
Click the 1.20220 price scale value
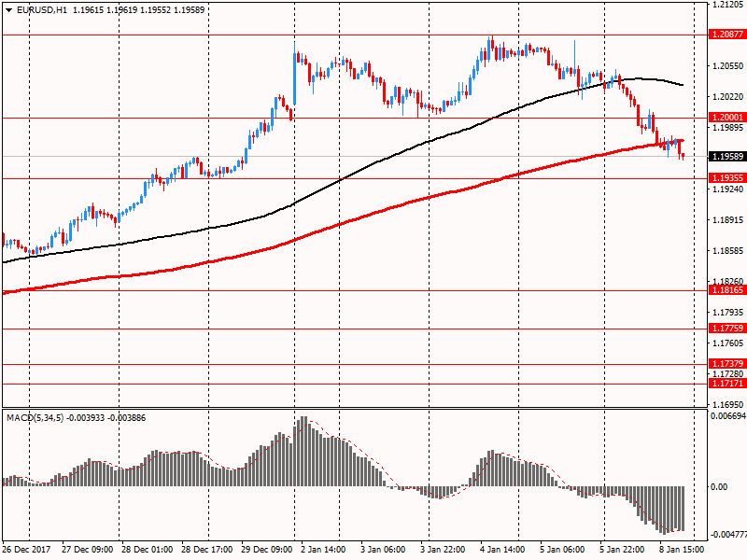pos(728,97)
